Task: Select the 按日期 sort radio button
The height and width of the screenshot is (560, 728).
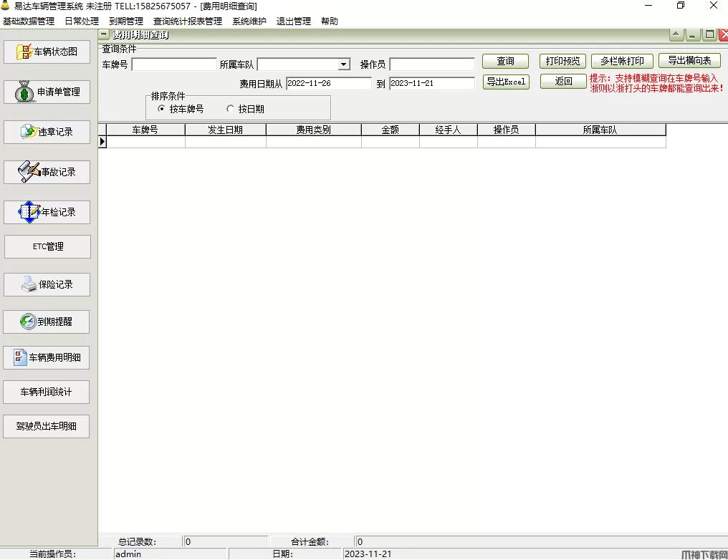Action: (230, 109)
